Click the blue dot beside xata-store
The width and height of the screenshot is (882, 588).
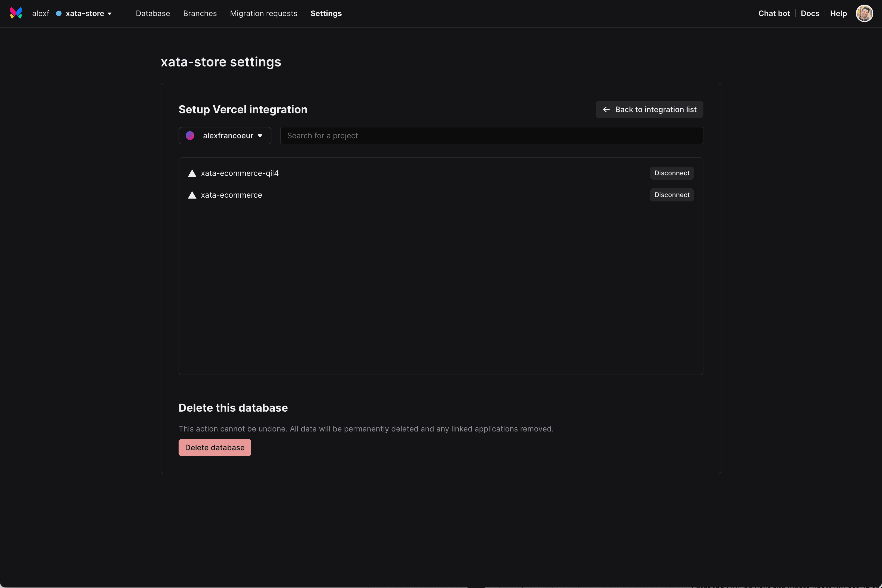[x=59, y=14]
